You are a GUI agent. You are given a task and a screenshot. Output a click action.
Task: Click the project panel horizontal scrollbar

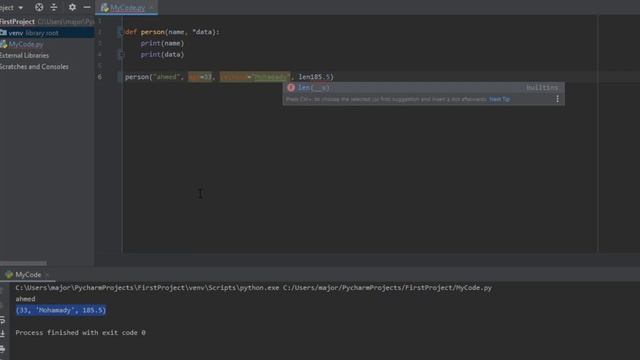[x=23, y=263]
